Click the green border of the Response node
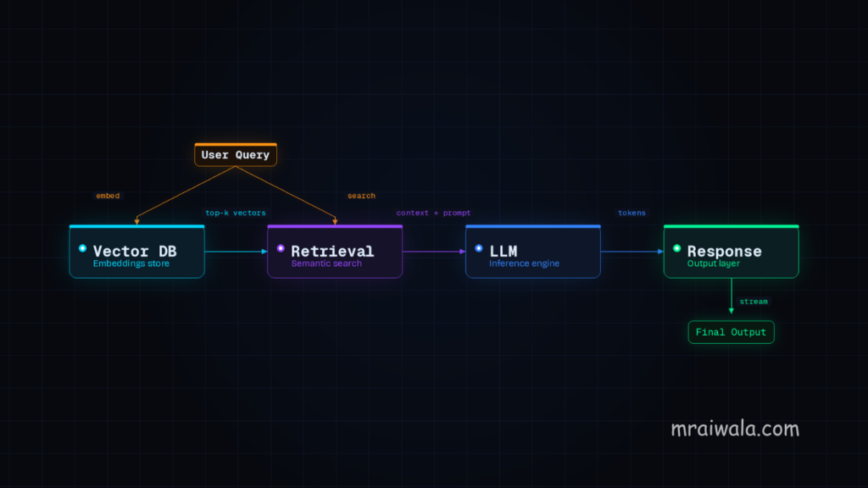868x488 pixels. coord(731,226)
